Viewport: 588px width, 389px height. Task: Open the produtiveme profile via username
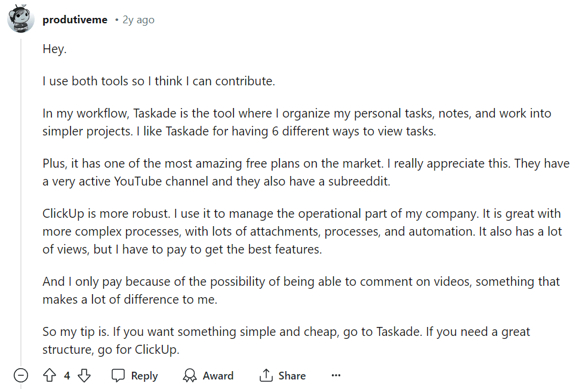point(75,20)
